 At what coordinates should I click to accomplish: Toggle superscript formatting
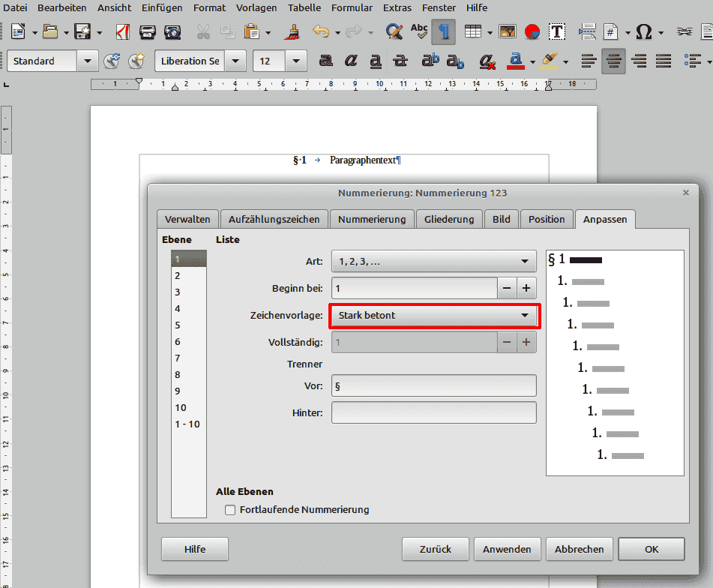430,61
